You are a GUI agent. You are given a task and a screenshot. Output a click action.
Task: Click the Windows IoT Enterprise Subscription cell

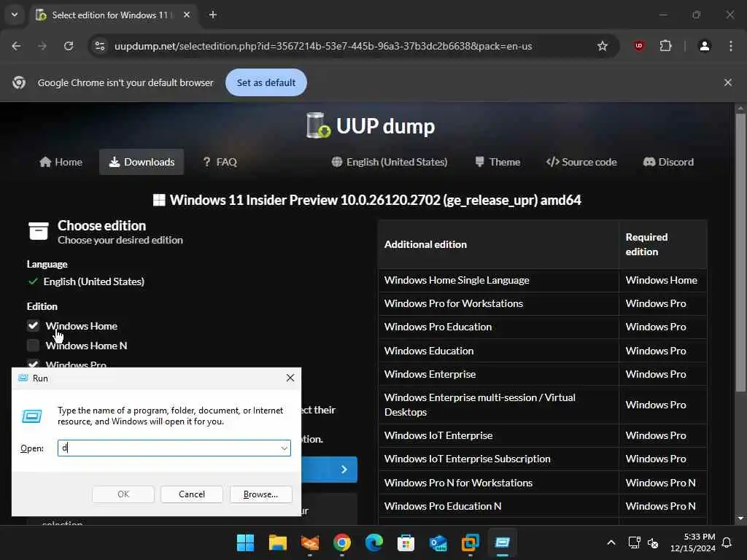pos(499,459)
